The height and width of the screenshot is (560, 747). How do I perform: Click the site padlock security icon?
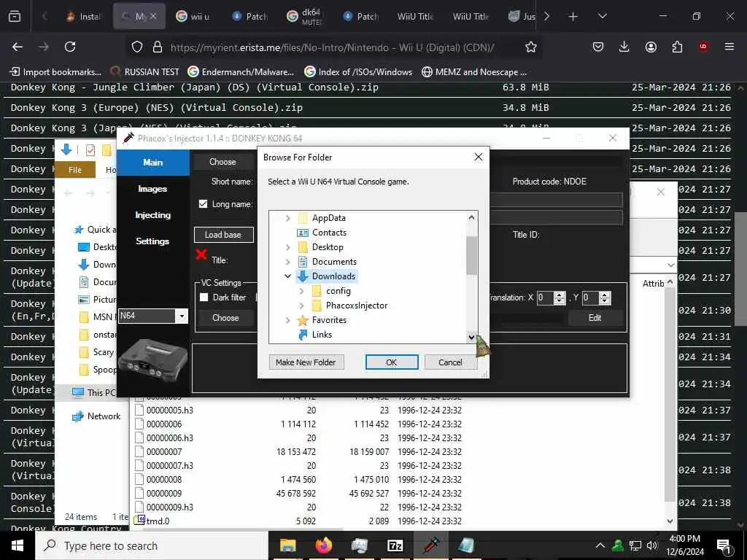point(158,47)
